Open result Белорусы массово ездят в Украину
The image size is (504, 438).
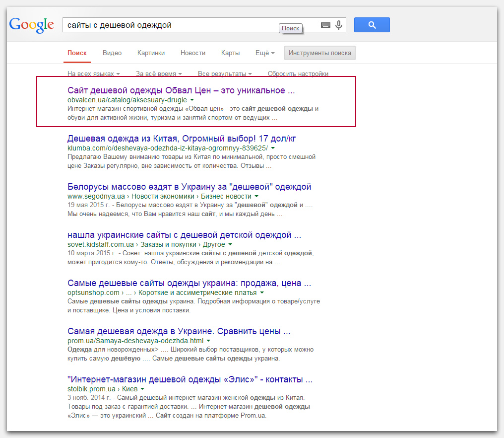click(189, 187)
